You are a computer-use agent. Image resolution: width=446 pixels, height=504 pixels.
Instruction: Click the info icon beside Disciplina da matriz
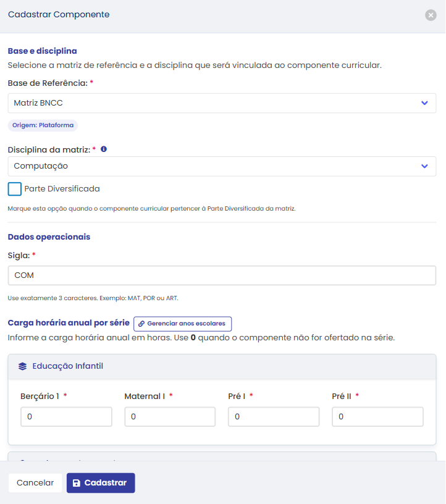(104, 149)
